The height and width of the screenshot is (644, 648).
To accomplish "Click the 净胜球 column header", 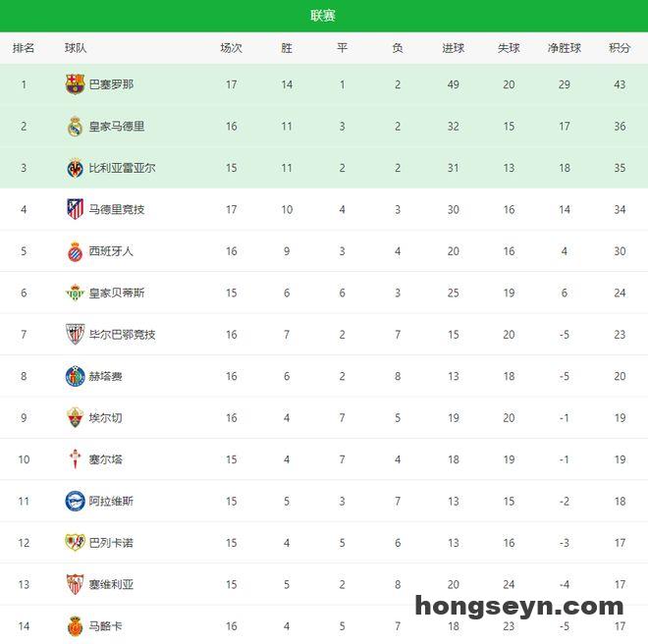I will 565,48.
